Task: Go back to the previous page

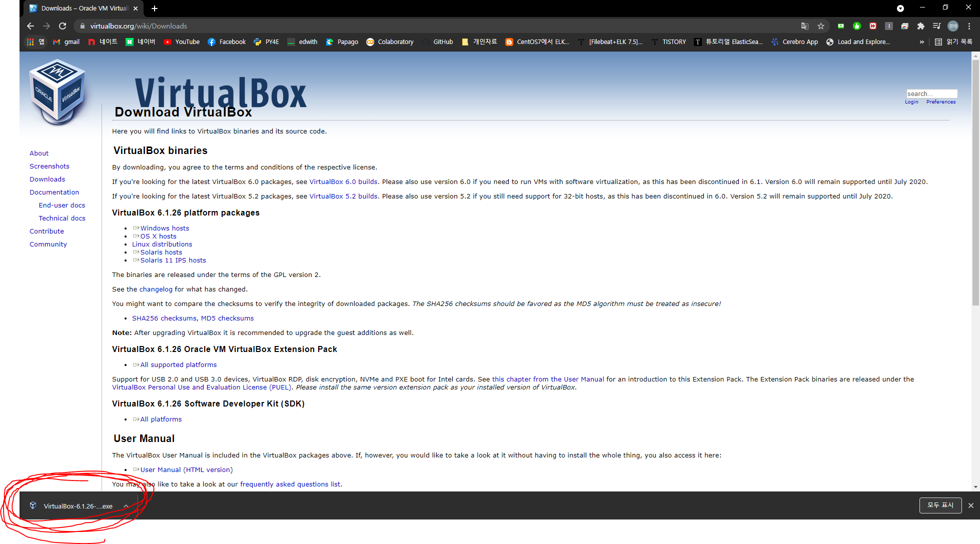Action: click(31, 26)
